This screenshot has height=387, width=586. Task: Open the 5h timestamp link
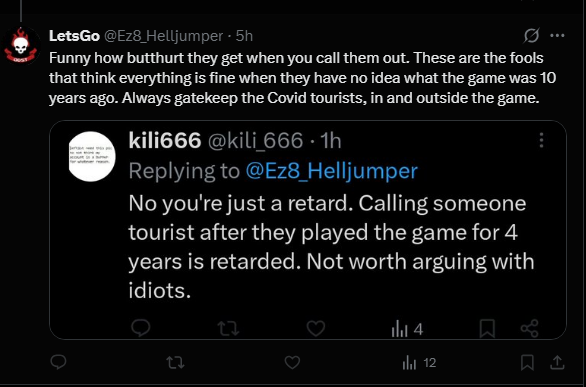pyautogui.click(x=244, y=36)
